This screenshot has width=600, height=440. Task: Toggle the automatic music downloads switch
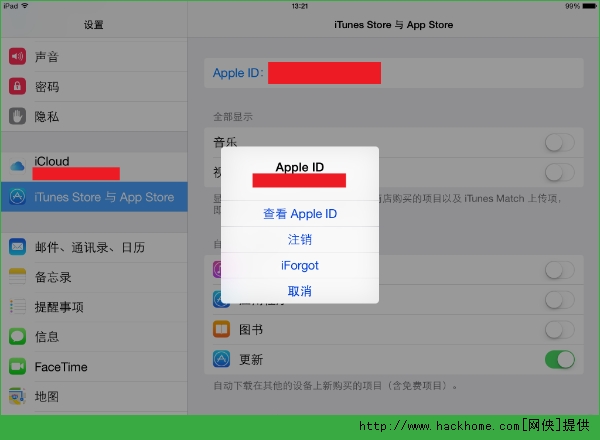pyautogui.click(x=560, y=270)
